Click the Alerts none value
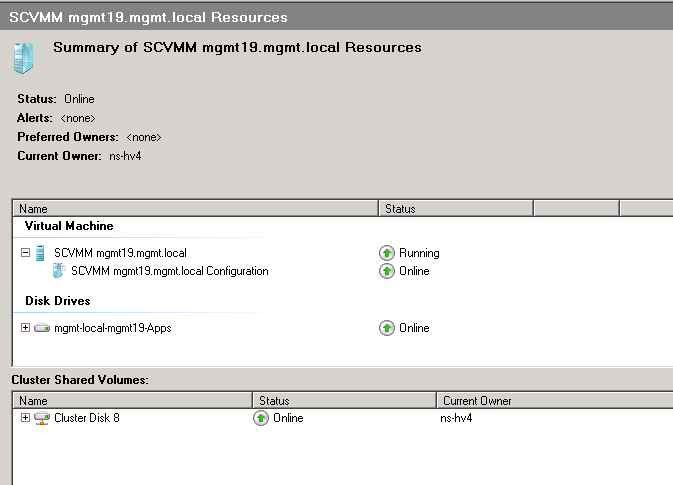The image size is (673, 485). (x=78, y=118)
